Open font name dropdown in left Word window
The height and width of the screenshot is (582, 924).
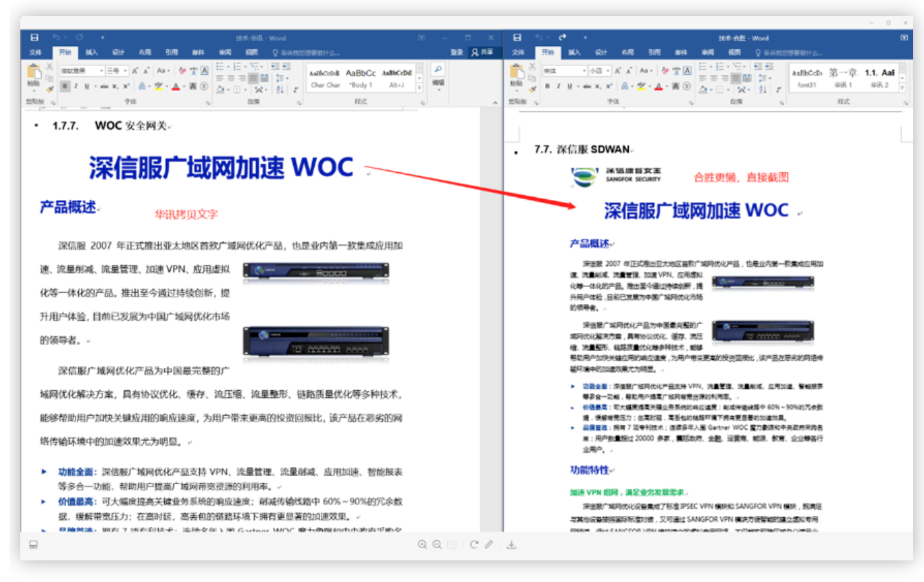pos(101,70)
